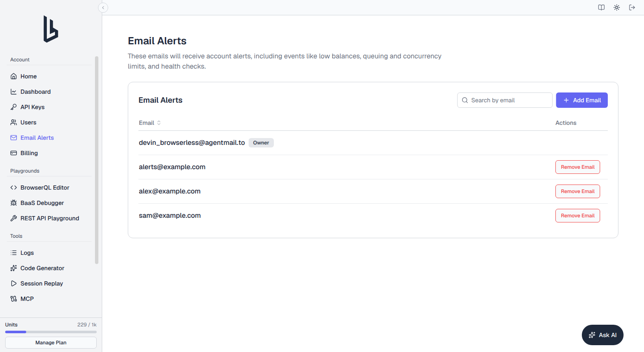The image size is (644, 352).
Task: Click the Code Generator sparkle icon
Action: 14,268
